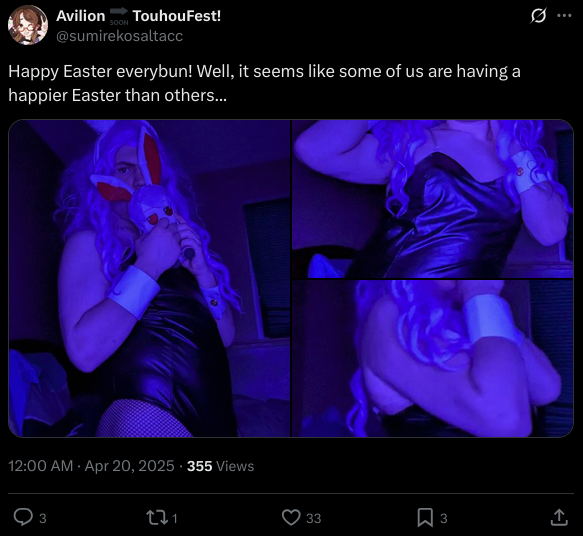Open the display name Avilion TouhouFest!
Viewport: 583px width, 536px height.
[x=138, y=16]
